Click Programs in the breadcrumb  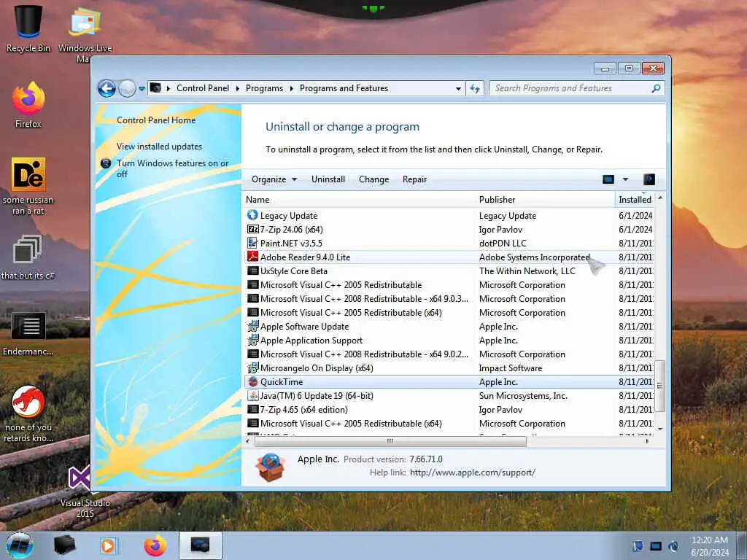click(264, 88)
